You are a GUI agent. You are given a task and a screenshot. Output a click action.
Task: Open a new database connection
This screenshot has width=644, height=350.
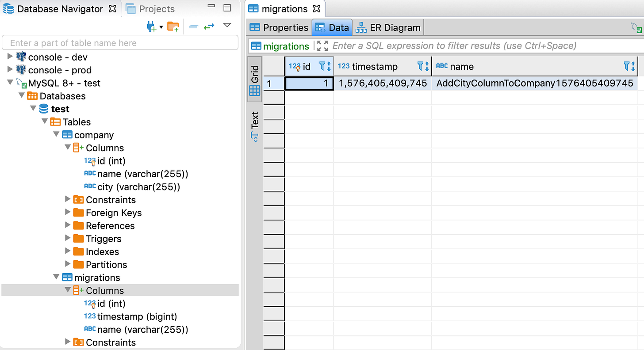(151, 26)
